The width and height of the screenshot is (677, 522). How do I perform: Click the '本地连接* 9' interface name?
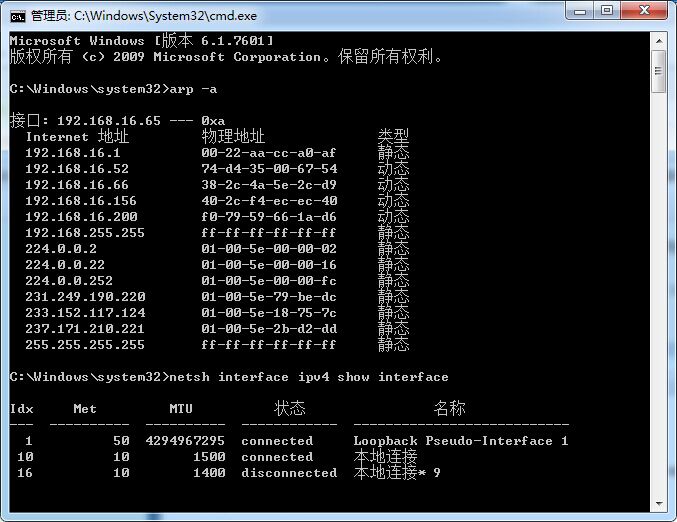(x=397, y=472)
